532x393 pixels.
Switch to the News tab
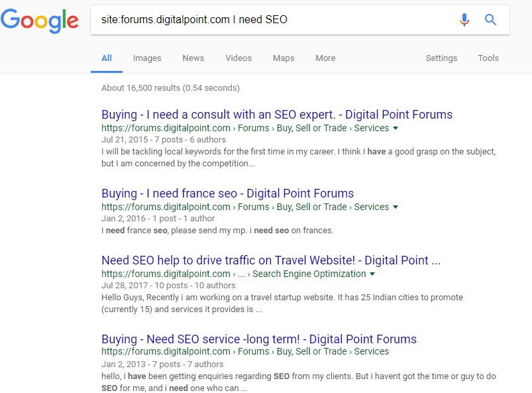click(x=193, y=58)
